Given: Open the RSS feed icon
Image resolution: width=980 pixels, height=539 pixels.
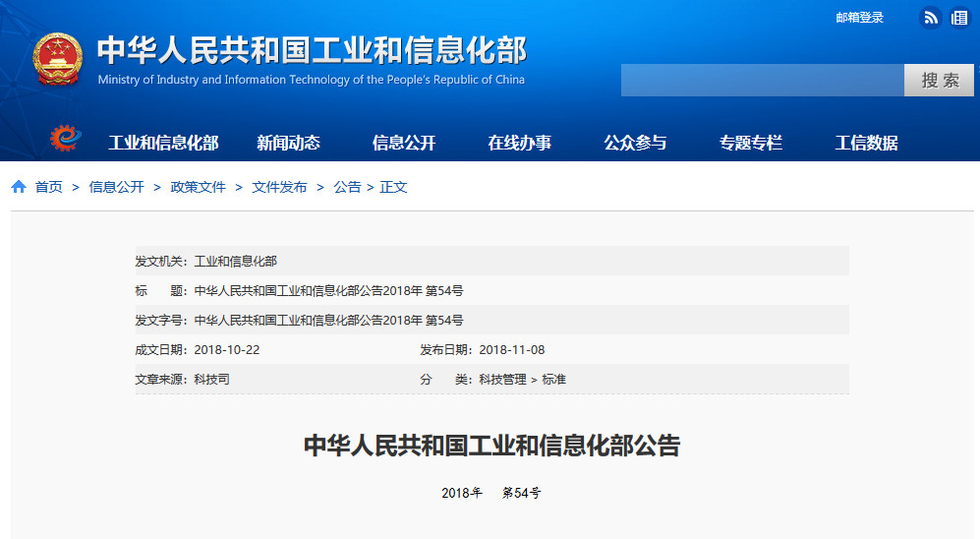Looking at the screenshot, I should 931,18.
